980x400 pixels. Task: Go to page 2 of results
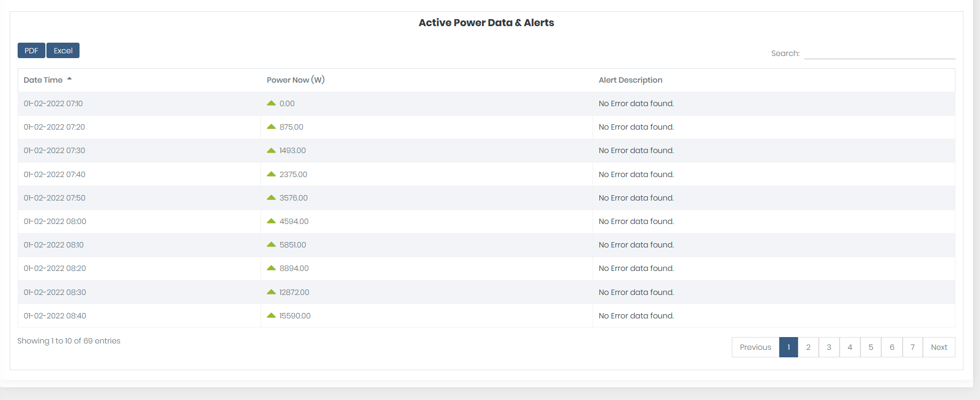pyautogui.click(x=808, y=347)
